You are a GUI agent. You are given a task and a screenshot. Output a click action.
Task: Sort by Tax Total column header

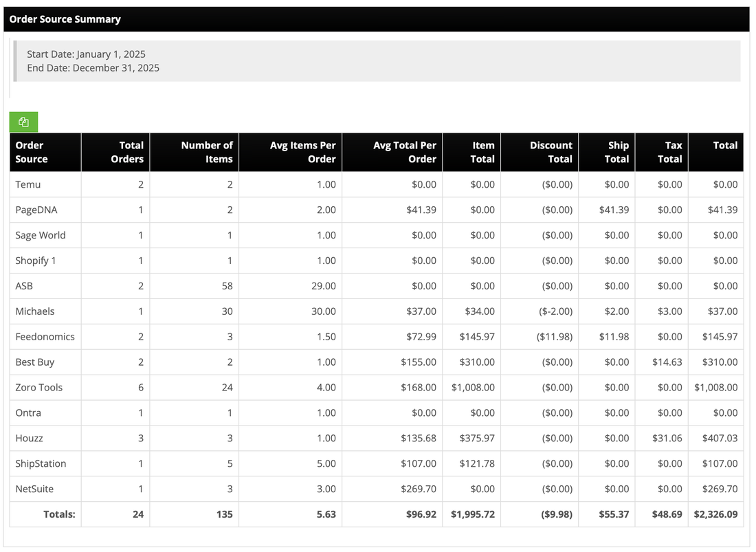661,153
